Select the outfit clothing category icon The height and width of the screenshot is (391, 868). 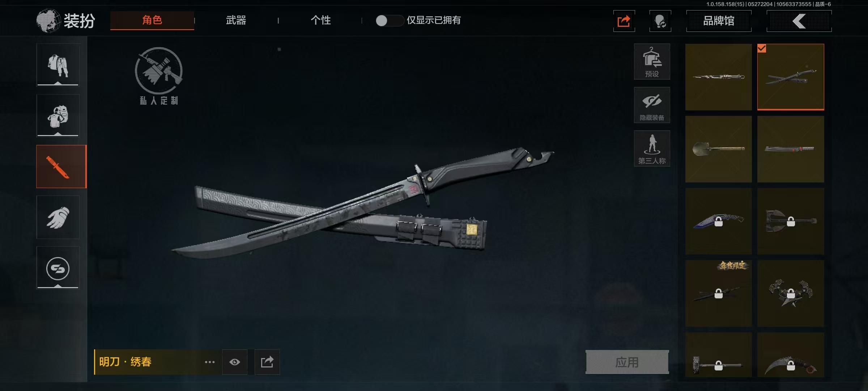(x=58, y=65)
